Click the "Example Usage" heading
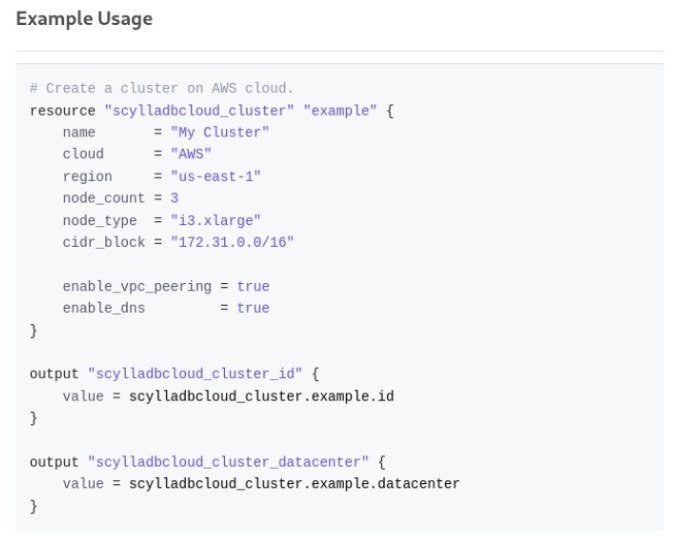 [84, 19]
